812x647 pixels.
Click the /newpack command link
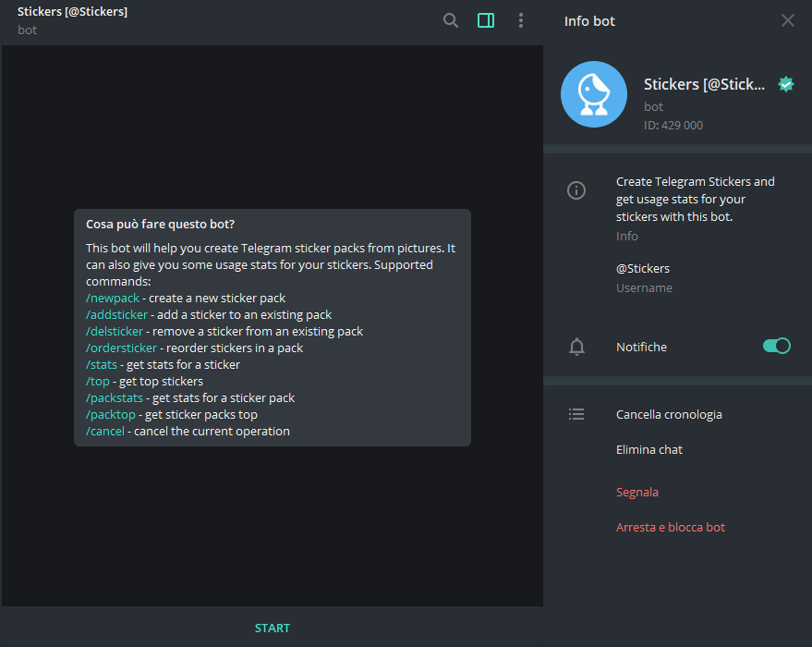pos(113,299)
